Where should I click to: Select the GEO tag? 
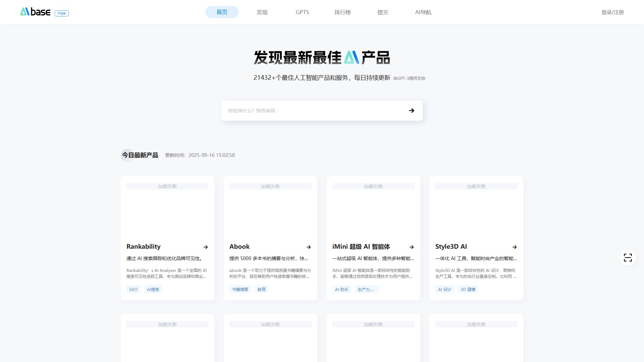point(133,289)
